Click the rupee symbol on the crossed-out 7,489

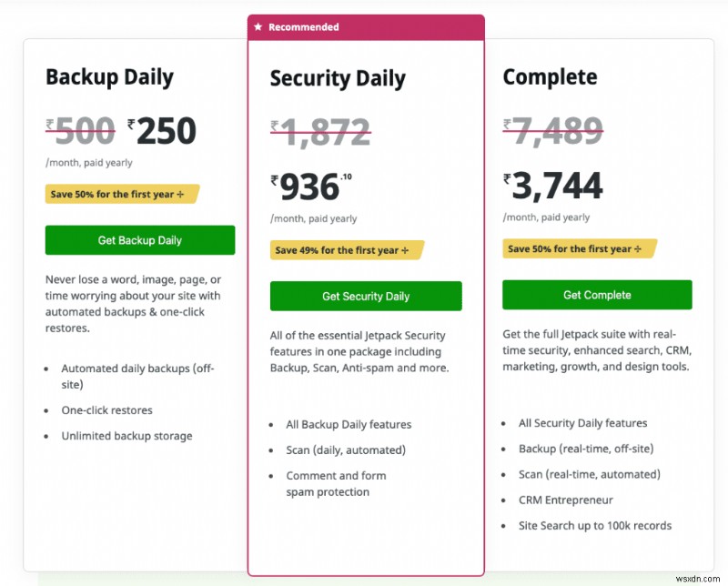pyautogui.click(x=507, y=124)
